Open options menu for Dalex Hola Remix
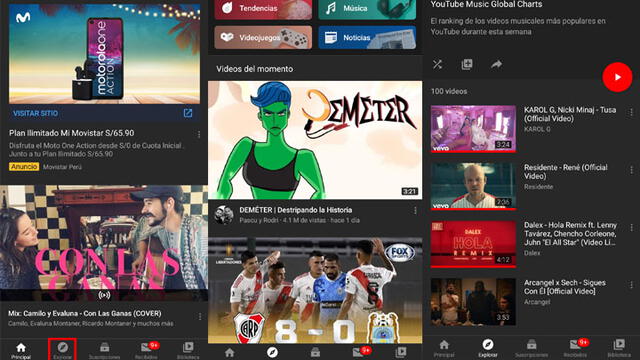Viewport: 640px width, 360px height. 631,227
